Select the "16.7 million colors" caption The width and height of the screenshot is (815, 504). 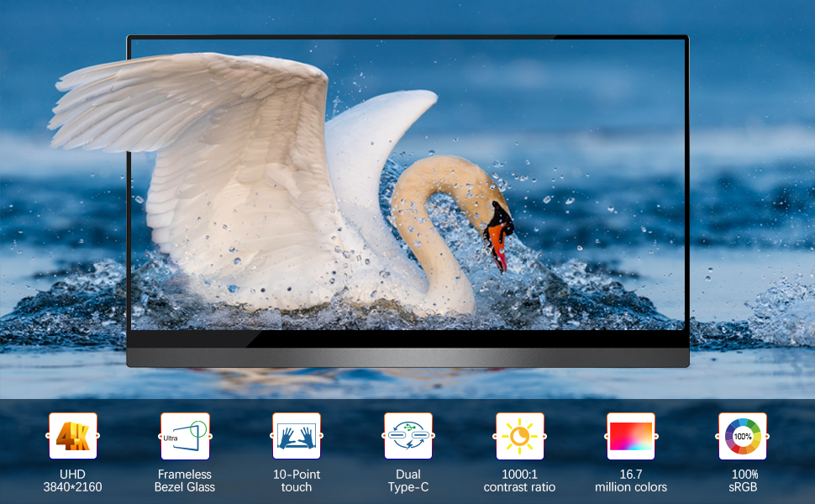630,480
